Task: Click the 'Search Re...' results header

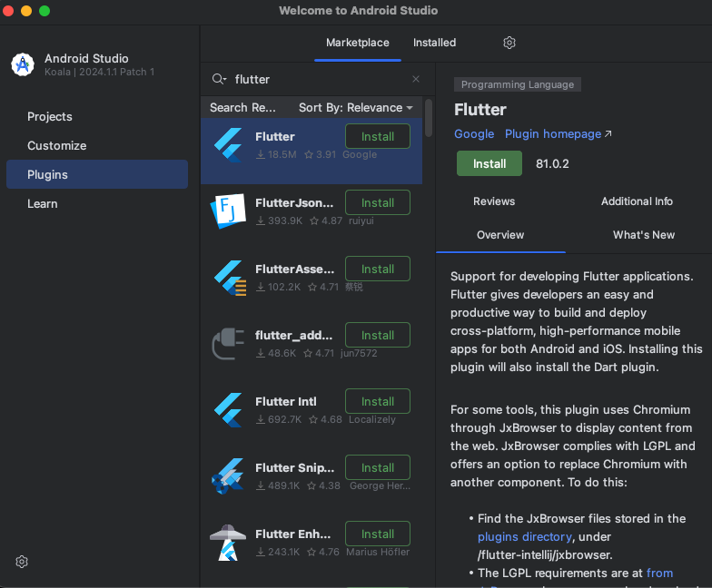Action: coord(242,107)
